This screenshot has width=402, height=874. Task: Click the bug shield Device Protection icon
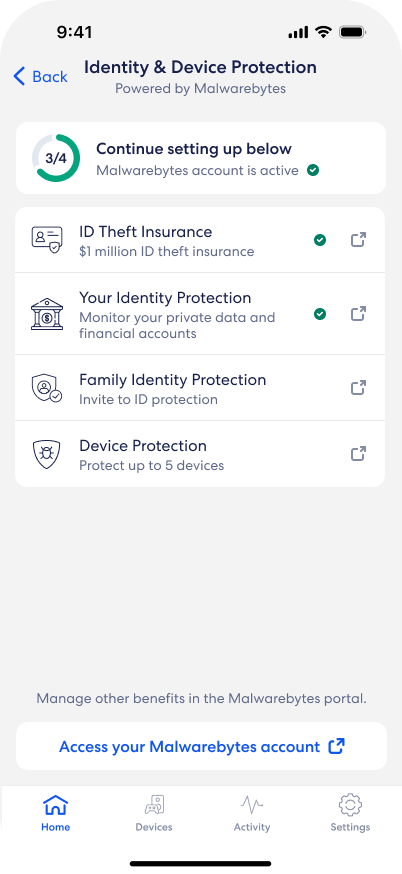(x=47, y=454)
